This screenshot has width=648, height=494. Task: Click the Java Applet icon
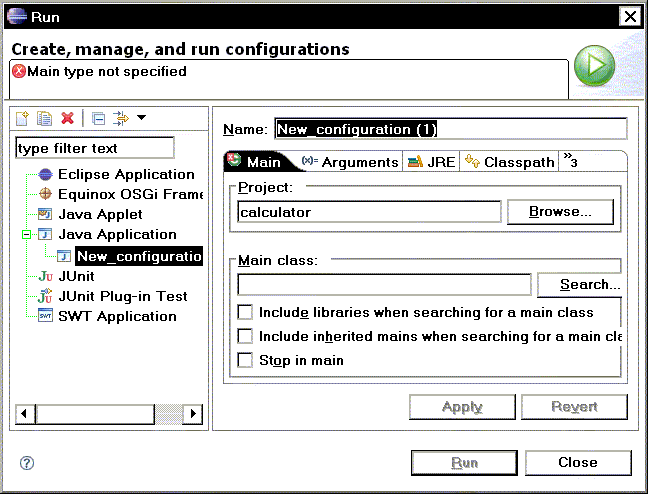pyautogui.click(x=45, y=214)
